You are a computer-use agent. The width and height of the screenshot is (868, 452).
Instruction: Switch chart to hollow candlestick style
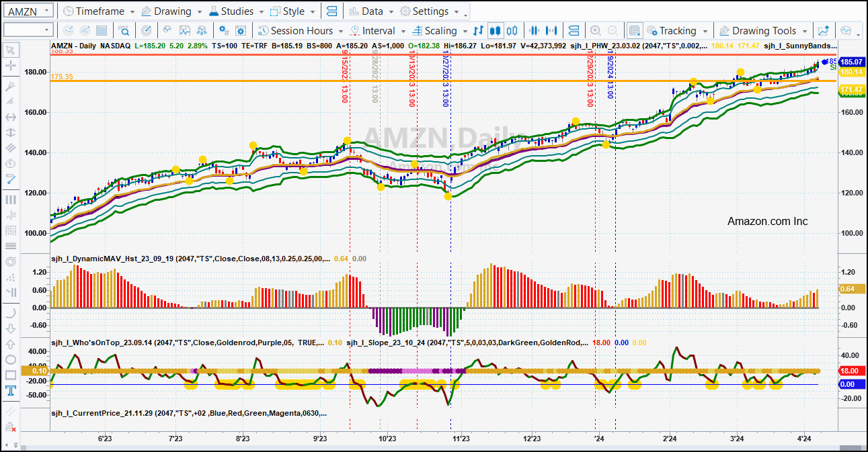pyautogui.click(x=513, y=31)
